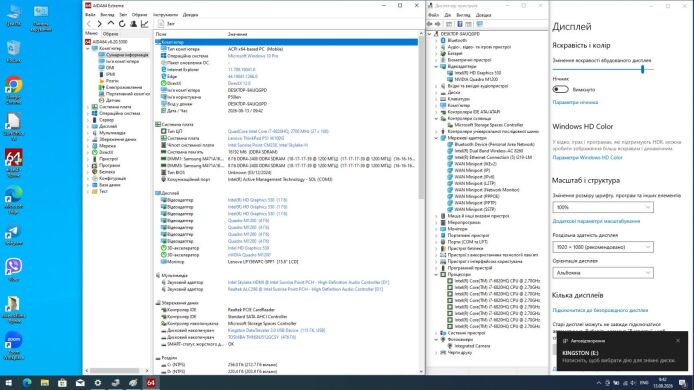This screenshot has width=694, height=390.
Task: Open the Zoom desktop shortcut
Action: pyautogui.click(x=13, y=346)
